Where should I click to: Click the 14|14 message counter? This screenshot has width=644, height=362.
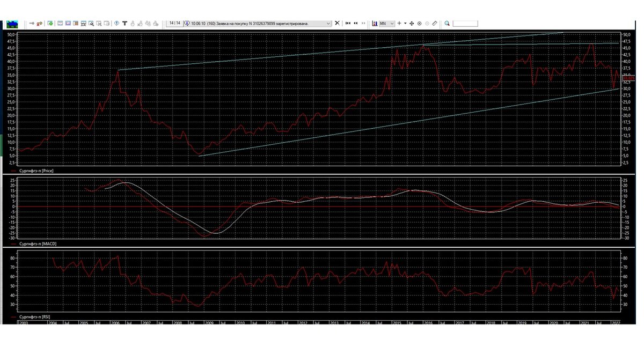tap(175, 23)
